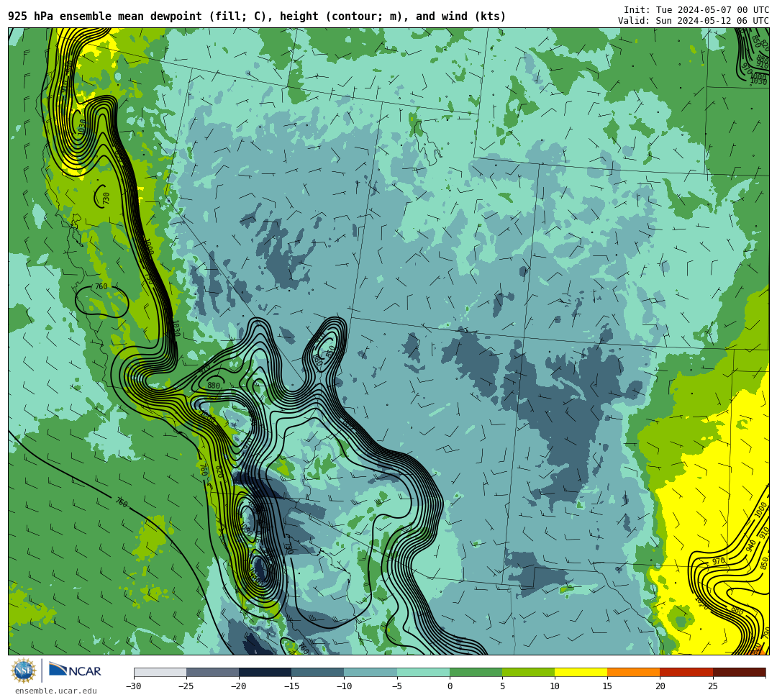Click the -30 to -25 colorbar swatch
The width and height of the screenshot is (777, 700).
[160, 672]
